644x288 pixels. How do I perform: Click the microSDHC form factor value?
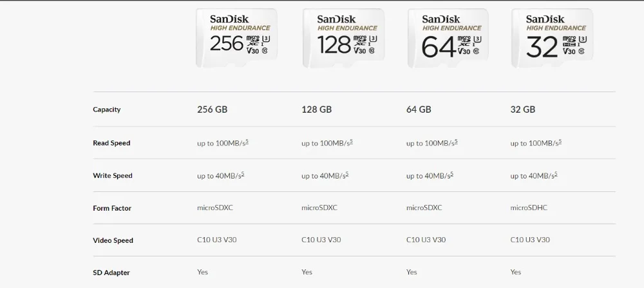[x=530, y=207]
